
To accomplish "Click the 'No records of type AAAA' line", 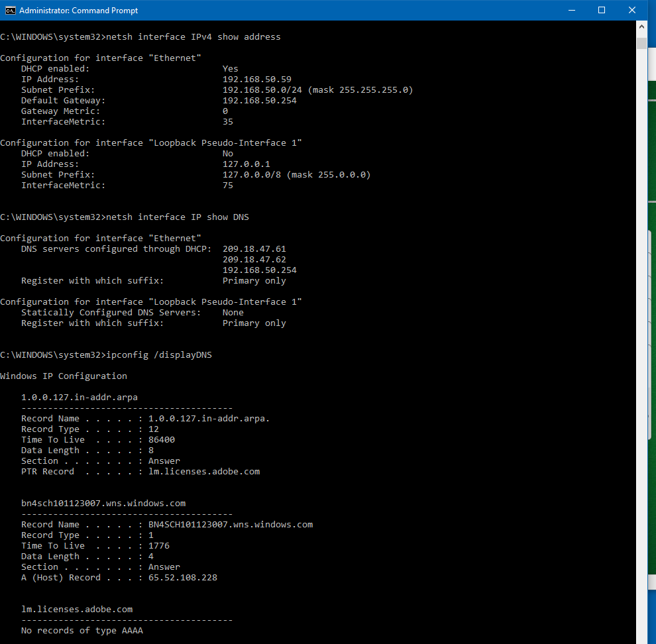I will tap(82, 631).
